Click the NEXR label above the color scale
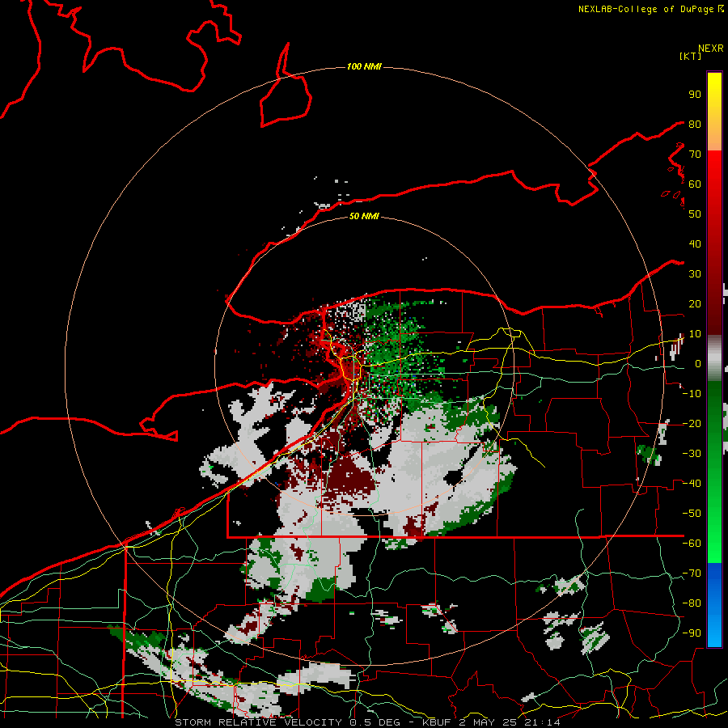 point(710,48)
